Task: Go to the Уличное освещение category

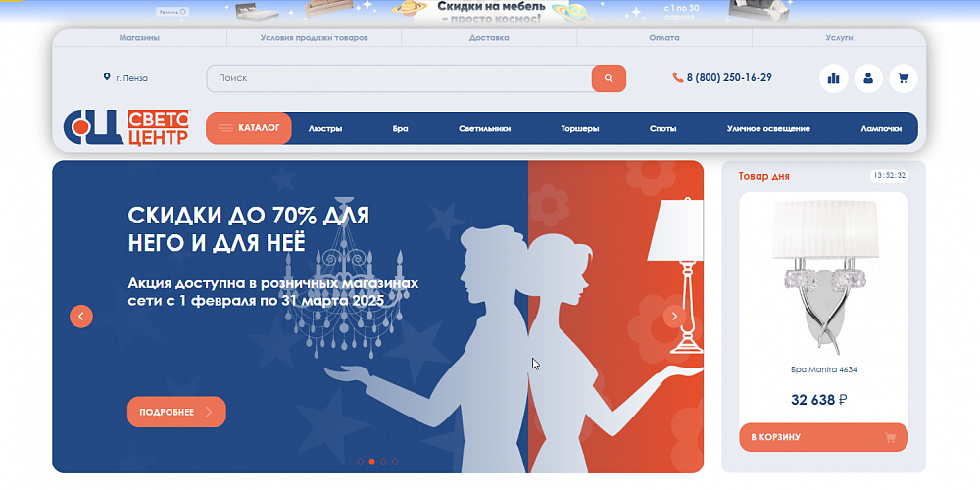Action: [768, 128]
